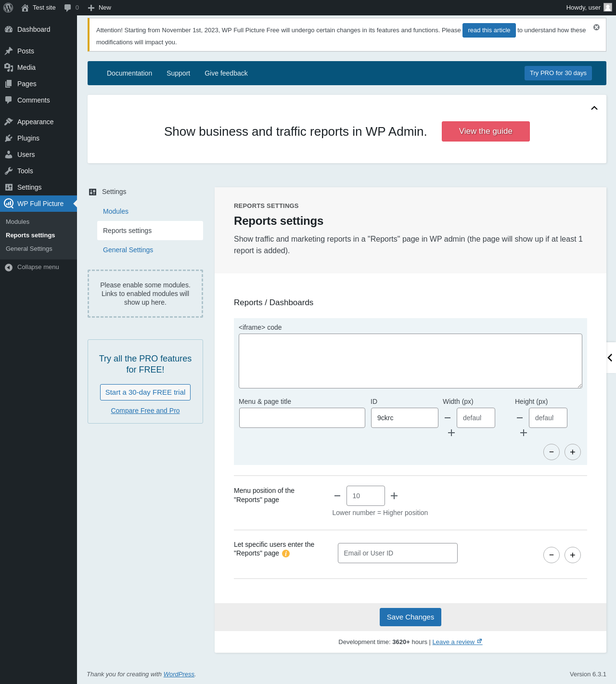Open the Tools menu

point(38,171)
